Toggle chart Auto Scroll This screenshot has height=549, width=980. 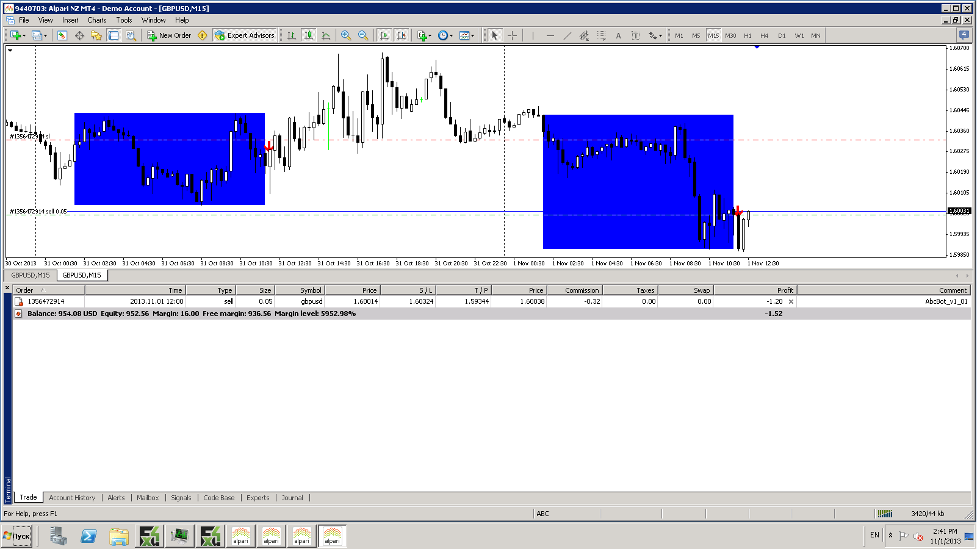[384, 35]
